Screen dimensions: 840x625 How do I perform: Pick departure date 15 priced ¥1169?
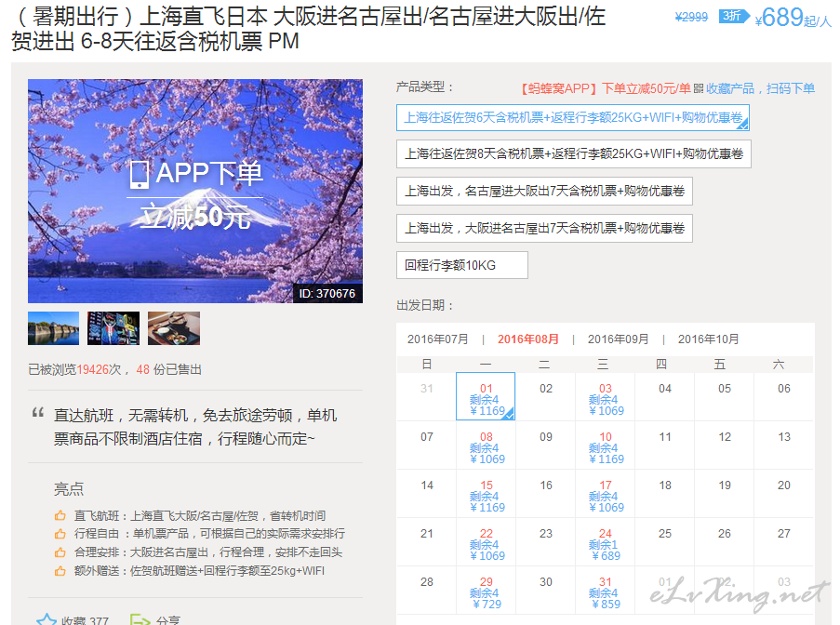[486, 493]
